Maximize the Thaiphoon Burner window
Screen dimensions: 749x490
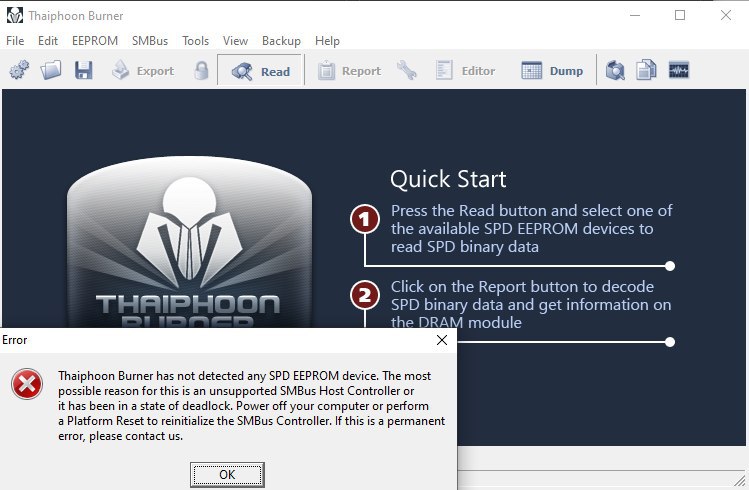[680, 15]
